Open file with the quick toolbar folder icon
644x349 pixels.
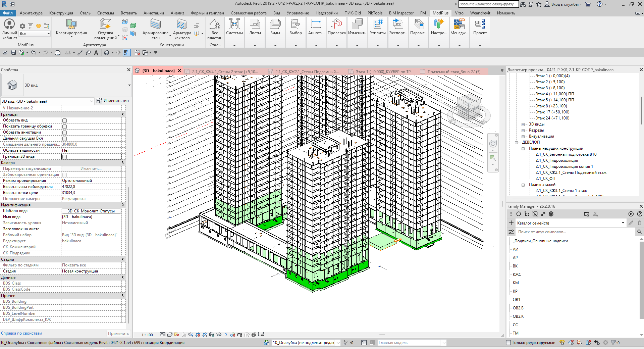5,53
